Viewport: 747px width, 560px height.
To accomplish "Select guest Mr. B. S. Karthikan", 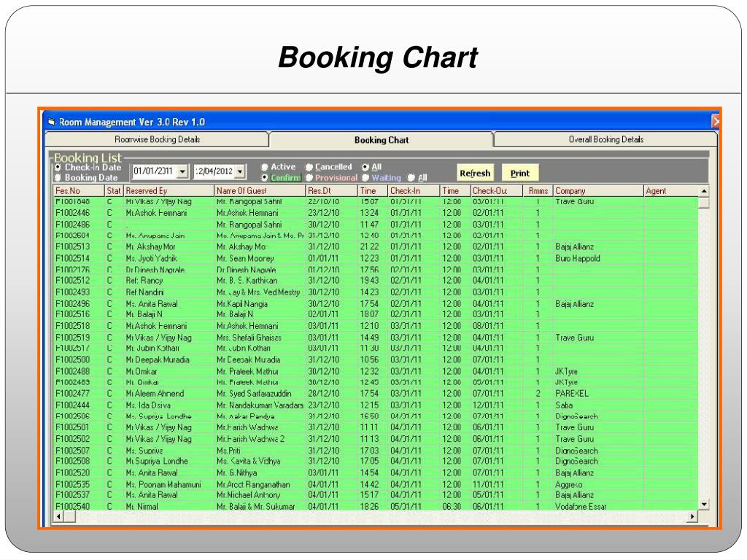I will (x=247, y=281).
